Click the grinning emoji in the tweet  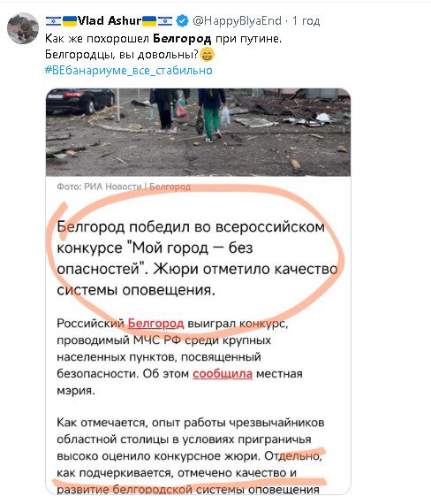tap(207, 54)
